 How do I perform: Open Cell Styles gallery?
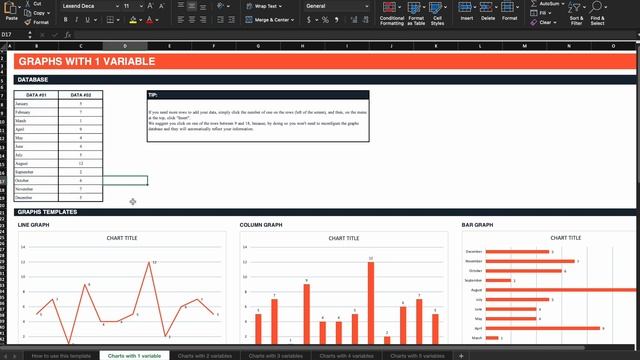437,13
